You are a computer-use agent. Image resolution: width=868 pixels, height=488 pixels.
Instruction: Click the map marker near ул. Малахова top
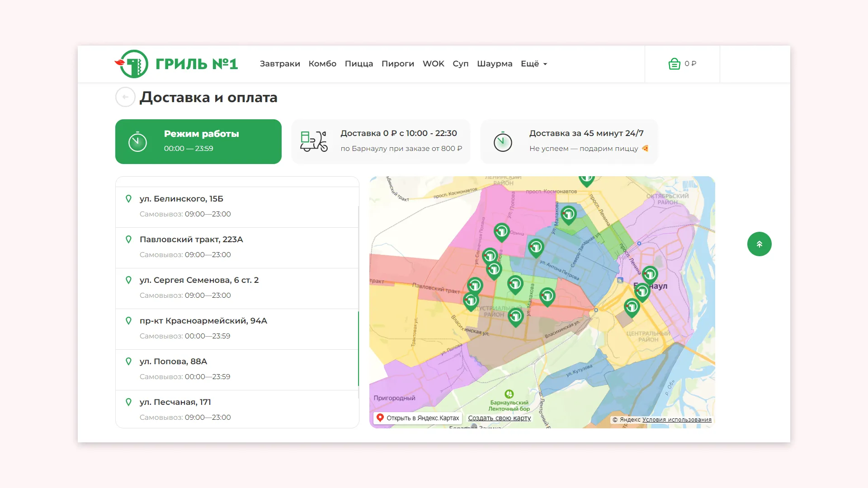568,215
